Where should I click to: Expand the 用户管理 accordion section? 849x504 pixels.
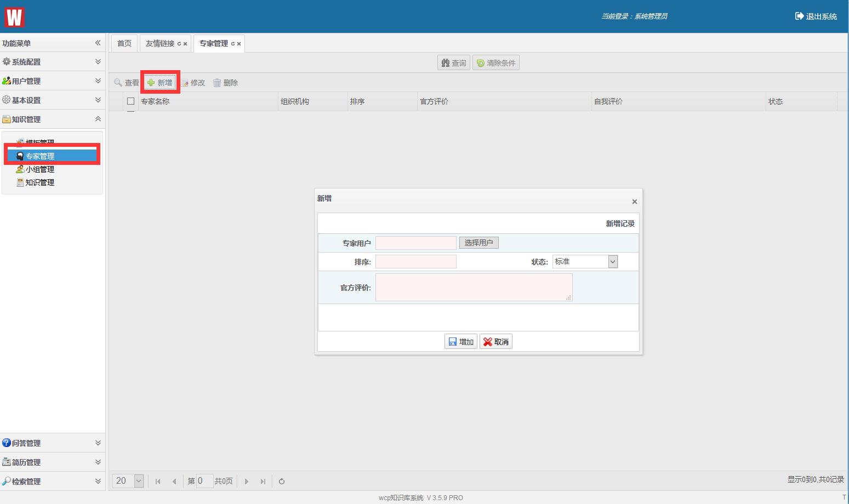[x=52, y=81]
